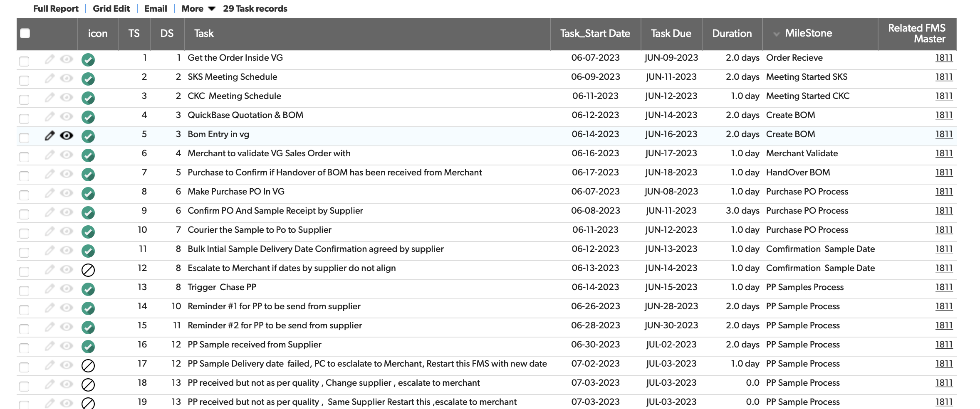Open Full Report link

[56, 9]
